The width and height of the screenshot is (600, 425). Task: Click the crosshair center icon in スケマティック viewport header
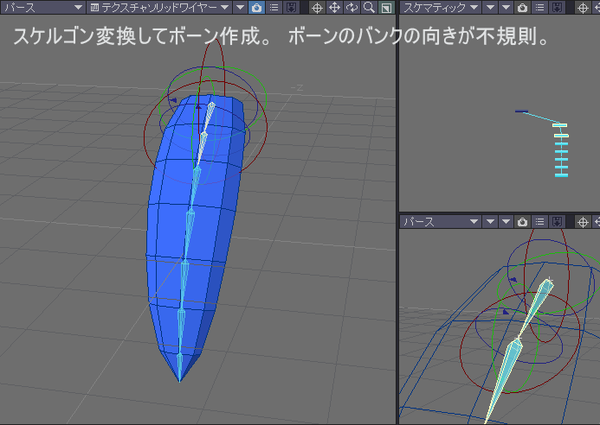583,7
